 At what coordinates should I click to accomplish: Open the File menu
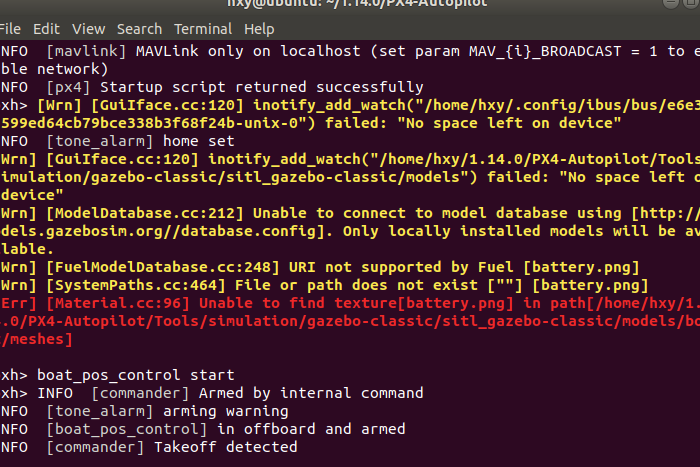coord(12,29)
